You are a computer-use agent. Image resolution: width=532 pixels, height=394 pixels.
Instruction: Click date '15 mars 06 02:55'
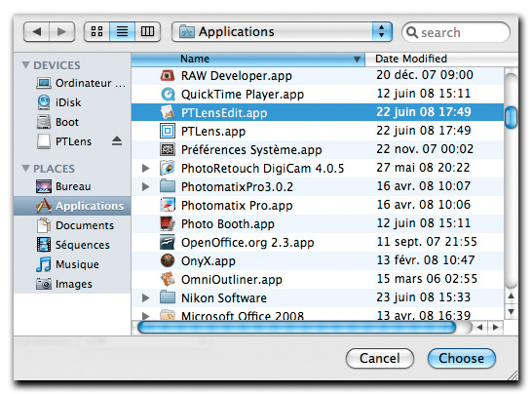point(427,279)
